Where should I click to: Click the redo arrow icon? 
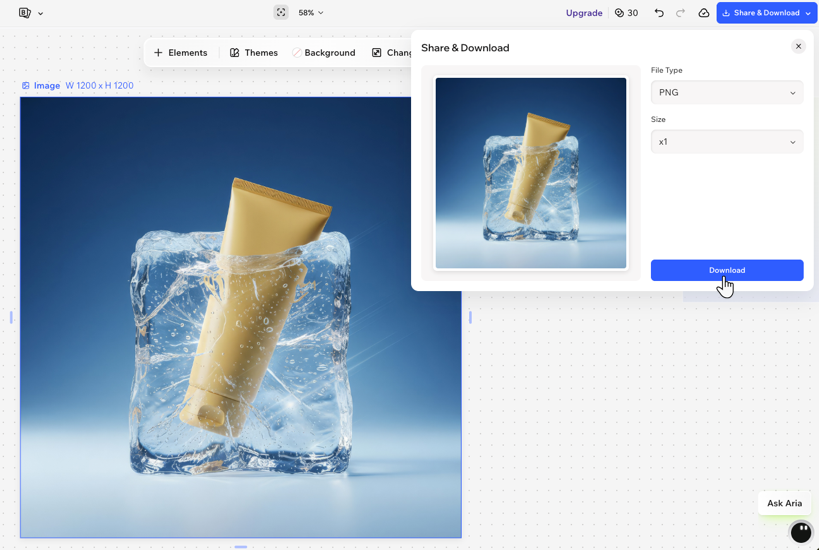(680, 13)
